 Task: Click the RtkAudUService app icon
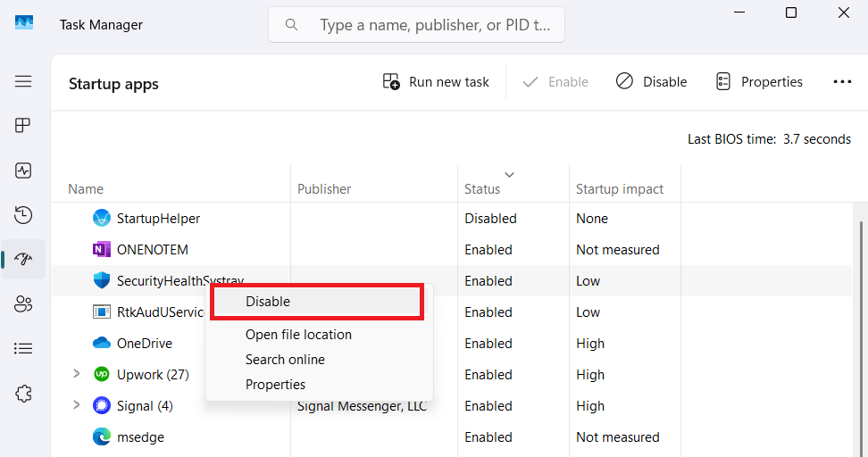(x=102, y=312)
